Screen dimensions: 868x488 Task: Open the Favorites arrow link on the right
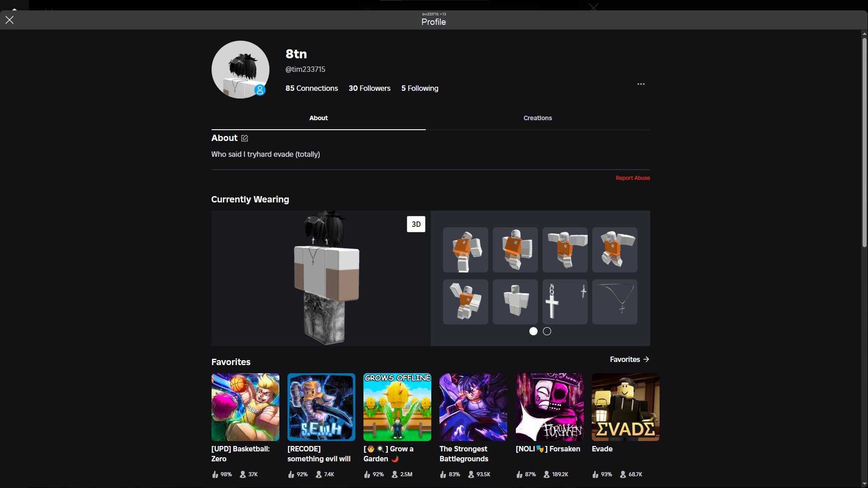(629, 359)
